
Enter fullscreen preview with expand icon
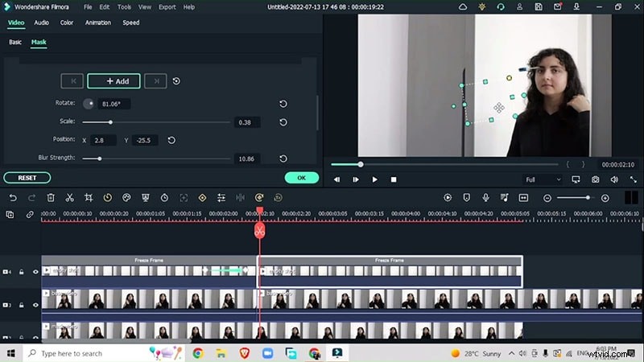pyautogui.click(x=634, y=179)
